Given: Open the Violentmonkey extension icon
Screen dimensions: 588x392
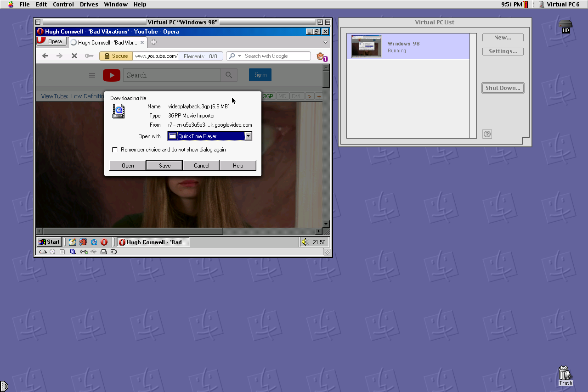Looking at the screenshot, I should (x=322, y=56).
